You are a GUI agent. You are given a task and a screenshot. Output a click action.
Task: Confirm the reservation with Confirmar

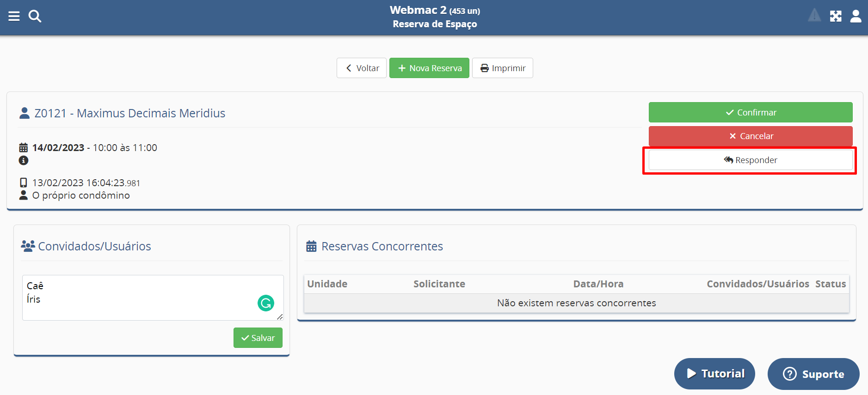(750, 112)
